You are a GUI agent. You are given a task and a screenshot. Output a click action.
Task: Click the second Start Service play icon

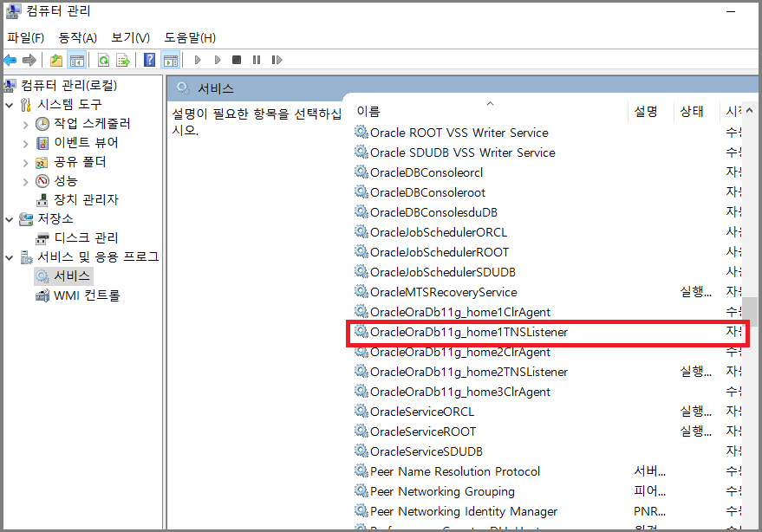click(x=218, y=60)
